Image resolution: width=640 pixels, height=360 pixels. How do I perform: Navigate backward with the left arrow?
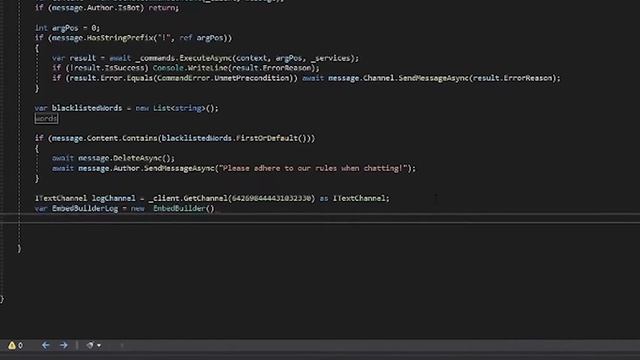tap(46, 345)
